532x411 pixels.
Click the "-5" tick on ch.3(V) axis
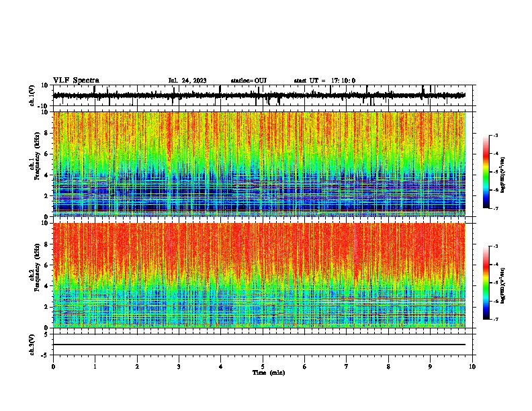[46, 355]
